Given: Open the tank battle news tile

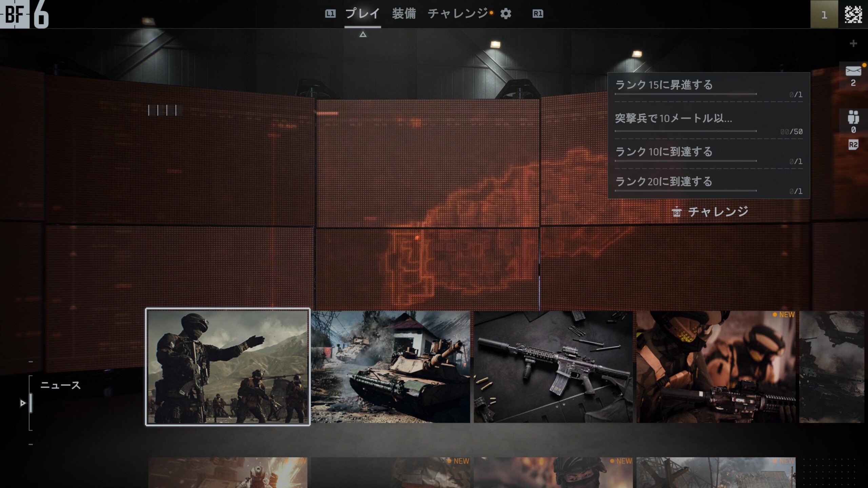Looking at the screenshot, I should coord(391,367).
